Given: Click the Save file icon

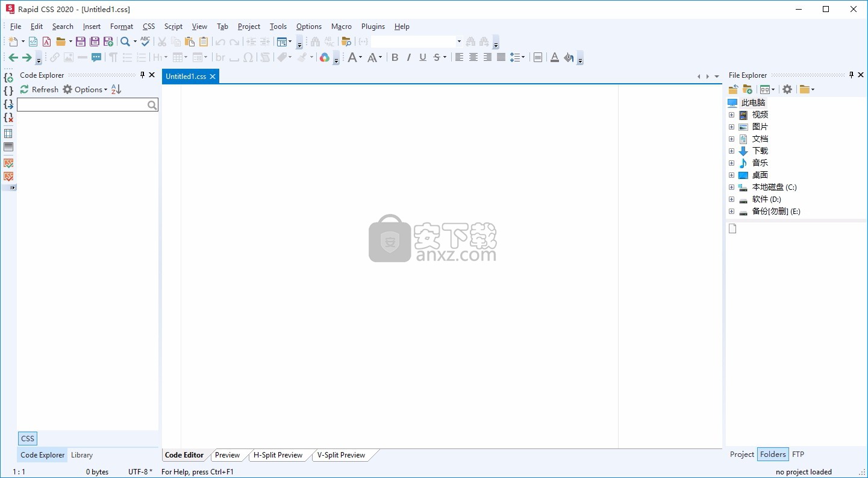Looking at the screenshot, I should pyautogui.click(x=81, y=42).
